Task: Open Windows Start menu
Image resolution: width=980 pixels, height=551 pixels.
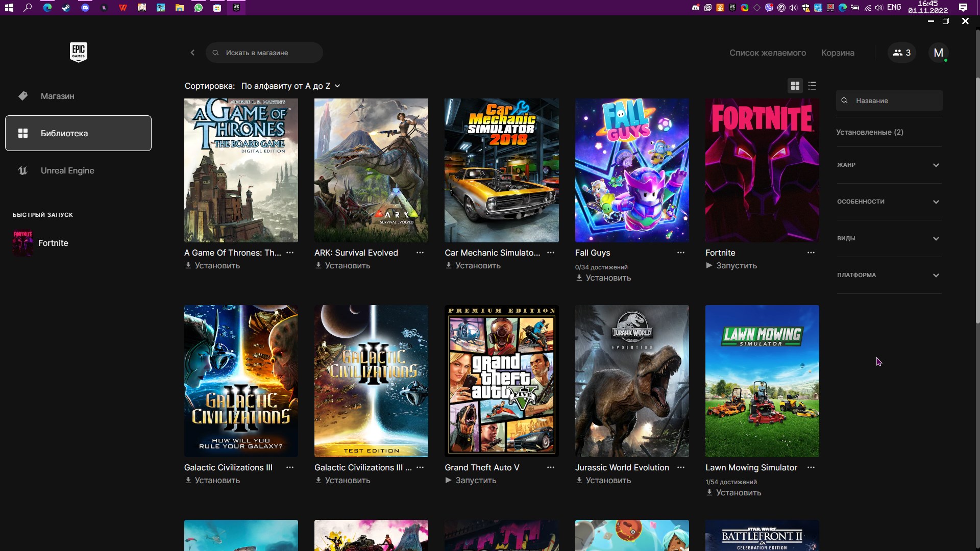Action: [9, 8]
